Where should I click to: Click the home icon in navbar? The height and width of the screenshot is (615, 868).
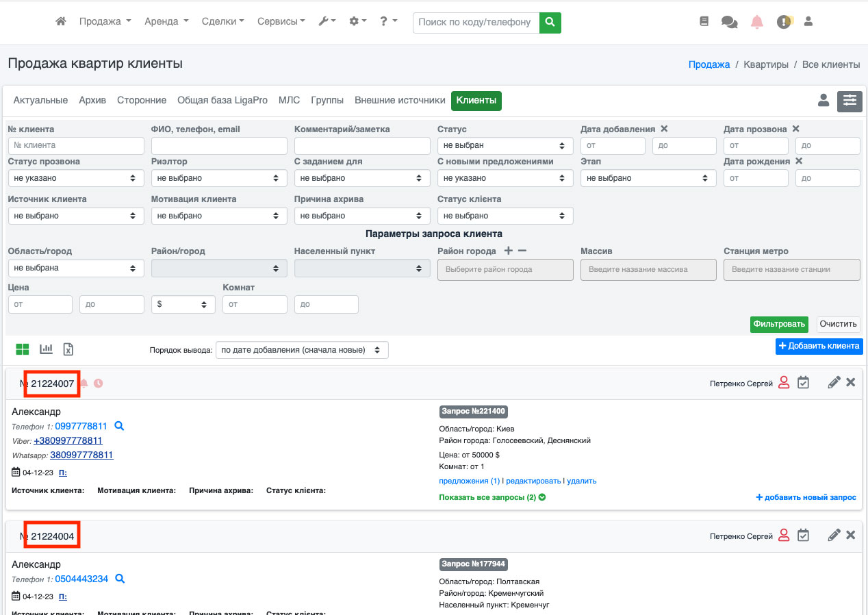click(61, 22)
